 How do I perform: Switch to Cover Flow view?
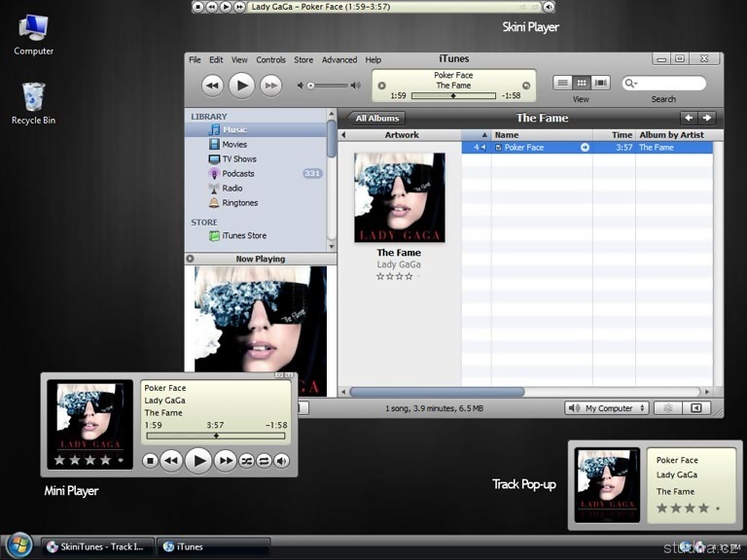tap(600, 84)
